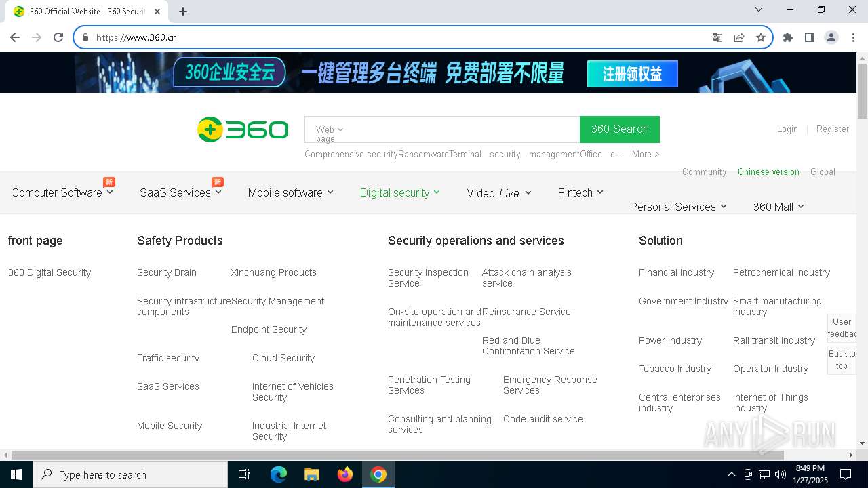Bookmark page with the star icon
The height and width of the screenshot is (488, 868).
coord(761,37)
